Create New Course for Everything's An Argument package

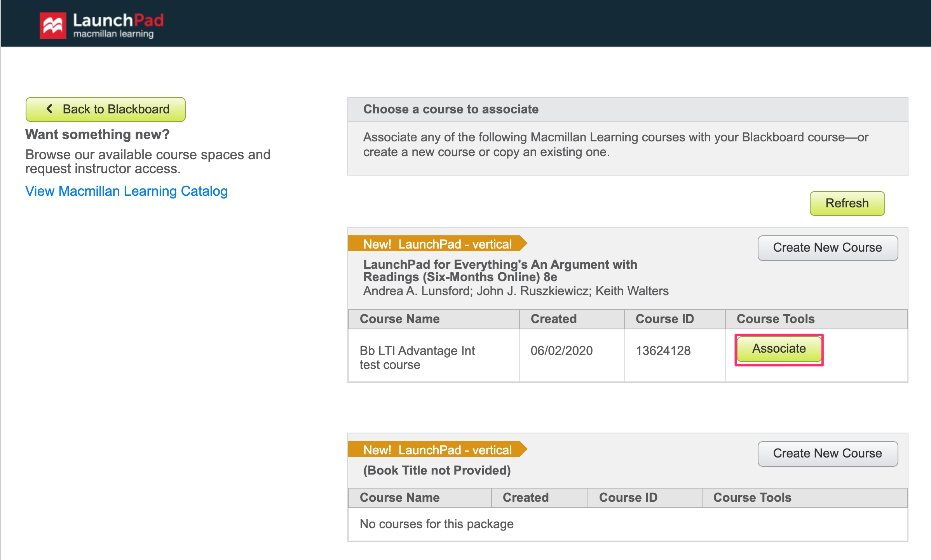(827, 247)
